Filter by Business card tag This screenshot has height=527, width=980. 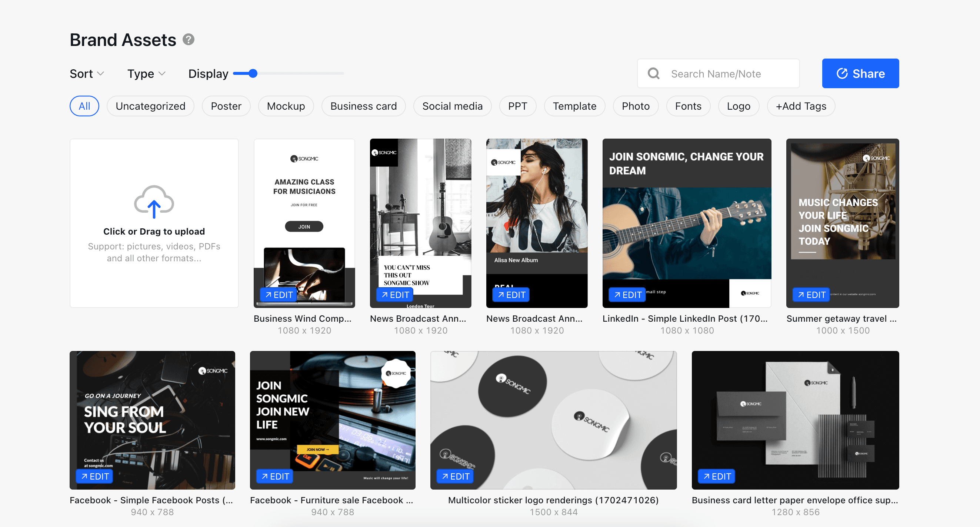[364, 106]
